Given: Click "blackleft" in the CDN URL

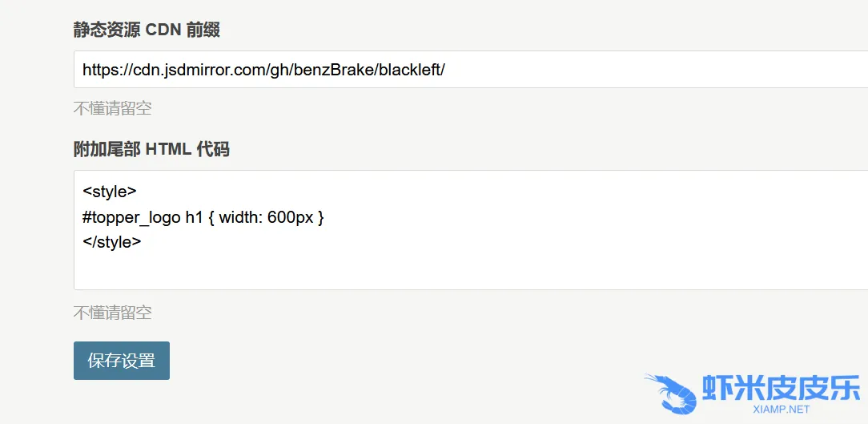Looking at the screenshot, I should pos(408,70).
